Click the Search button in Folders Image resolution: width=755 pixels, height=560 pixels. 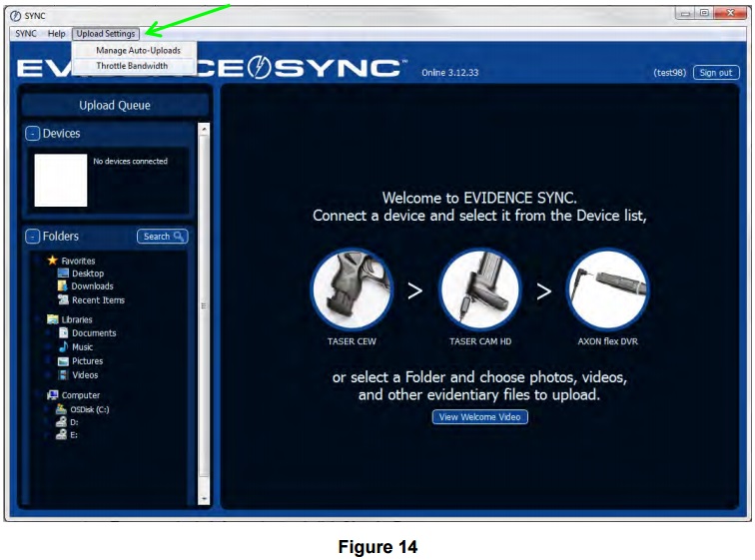[162, 237]
